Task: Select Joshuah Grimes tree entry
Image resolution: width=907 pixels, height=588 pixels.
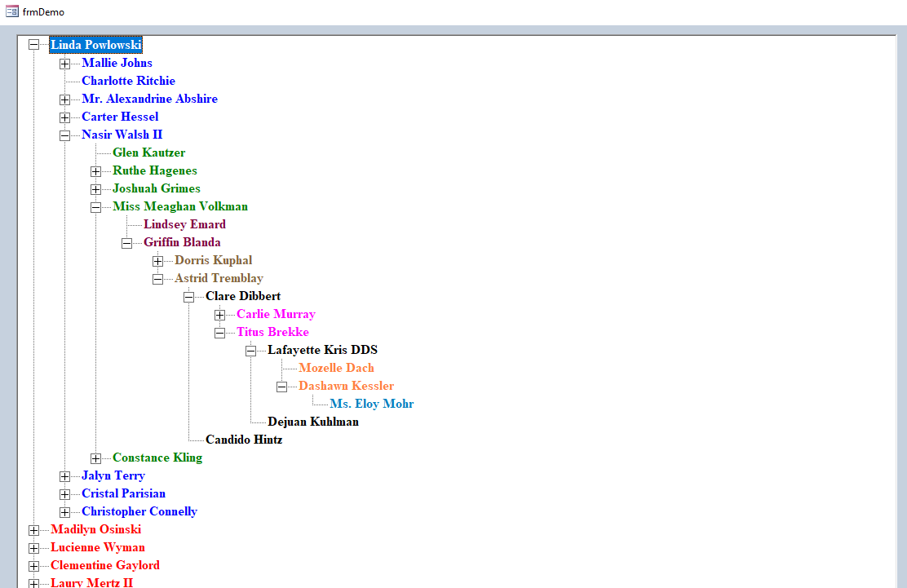Action: tap(156, 188)
